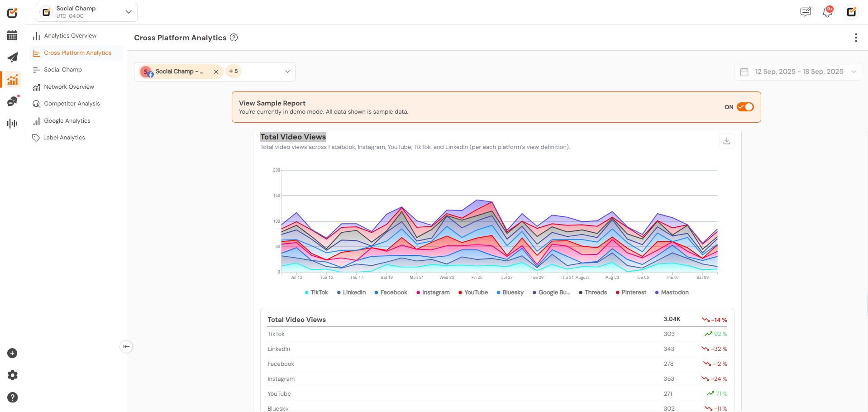Collapse the analytics sidebar panel
Viewport: 868px width, 412px height.
(x=126, y=346)
